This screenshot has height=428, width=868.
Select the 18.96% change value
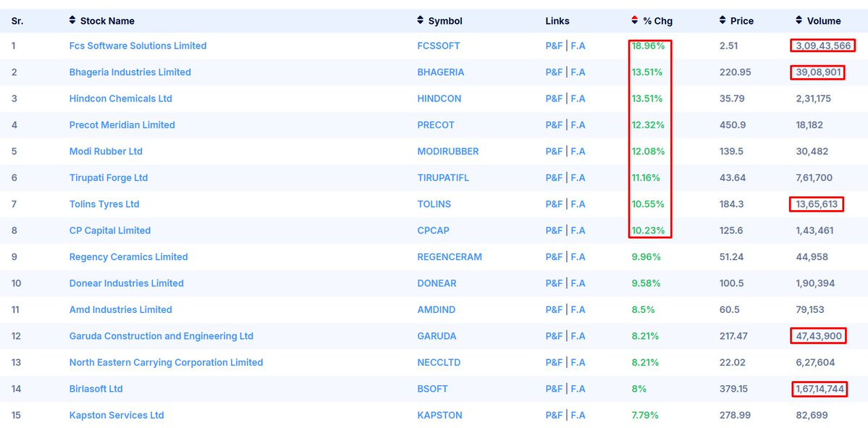pyautogui.click(x=648, y=46)
